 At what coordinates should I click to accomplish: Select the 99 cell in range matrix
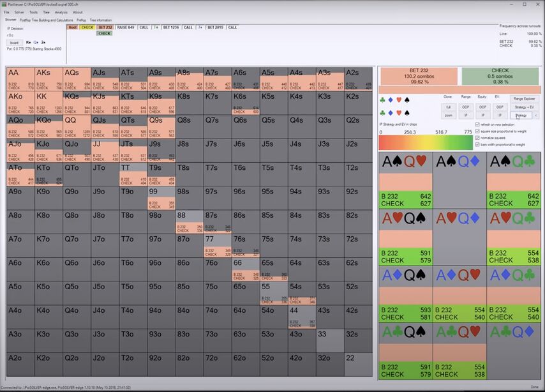(x=161, y=198)
